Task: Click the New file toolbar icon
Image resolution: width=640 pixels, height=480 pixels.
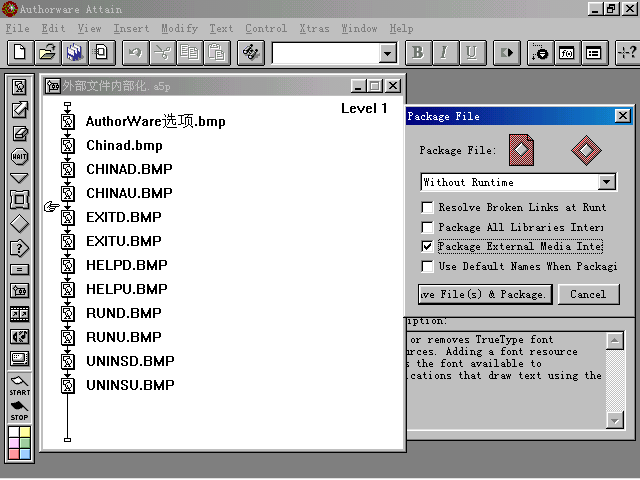Action: click(x=20, y=53)
